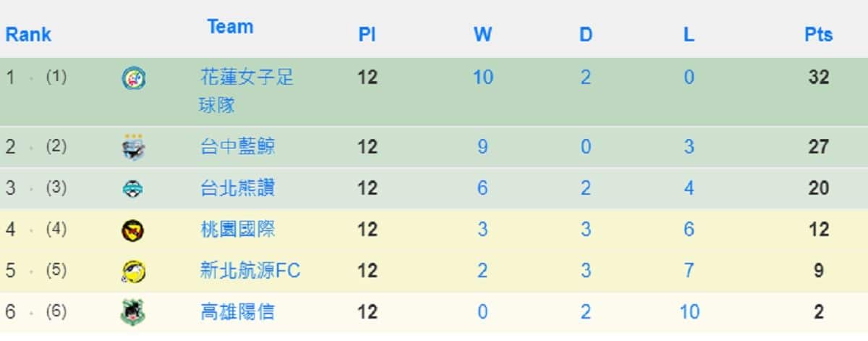Sort table by the Rank column header
The height and width of the screenshot is (341, 868).
click(28, 35)
